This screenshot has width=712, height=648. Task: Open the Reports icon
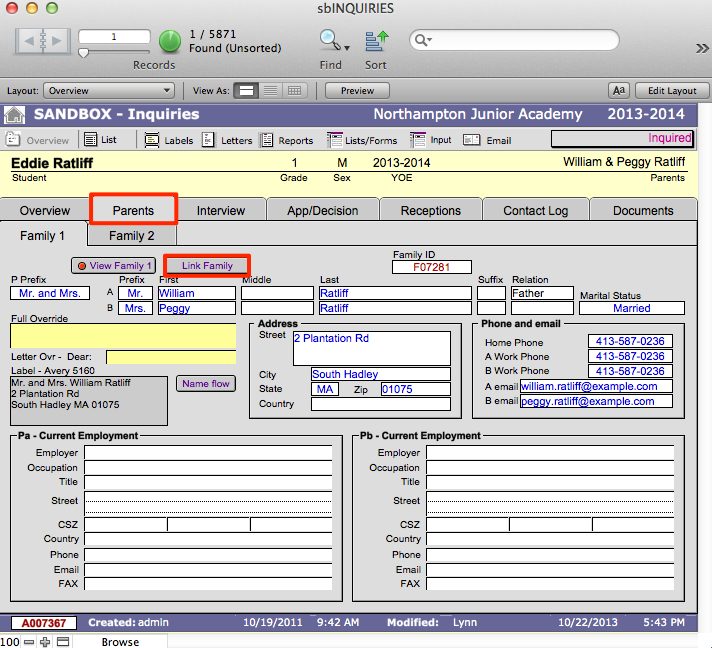pyautogui.click(x=266, y=140)
